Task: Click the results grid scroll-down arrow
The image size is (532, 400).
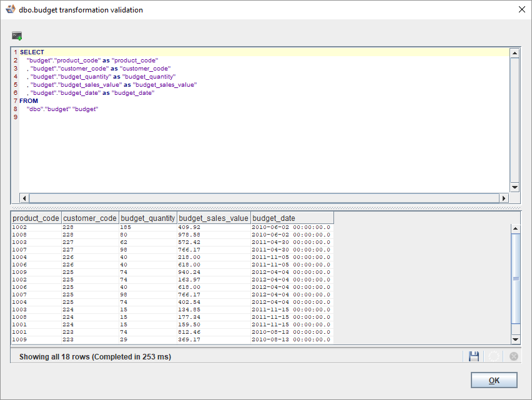Action: [515, 338]
